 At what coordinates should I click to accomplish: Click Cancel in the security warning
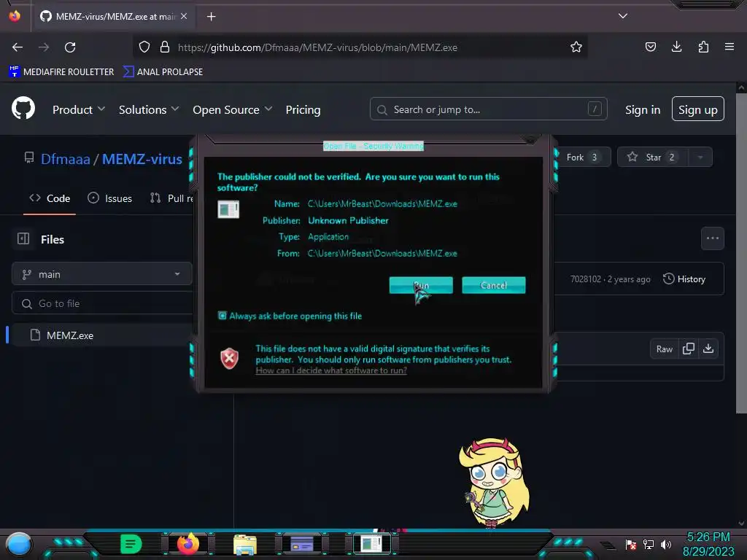pyautogui.click(x=494, y=285)
